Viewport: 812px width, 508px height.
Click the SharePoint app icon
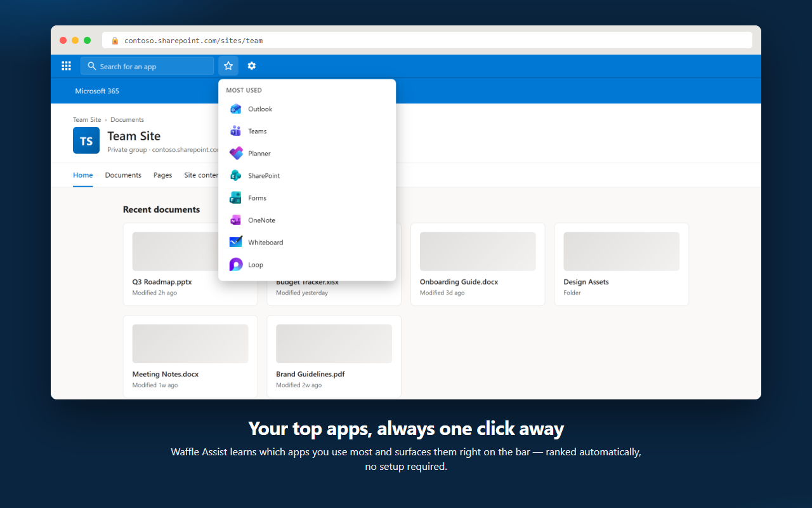[x=236, y=176]
